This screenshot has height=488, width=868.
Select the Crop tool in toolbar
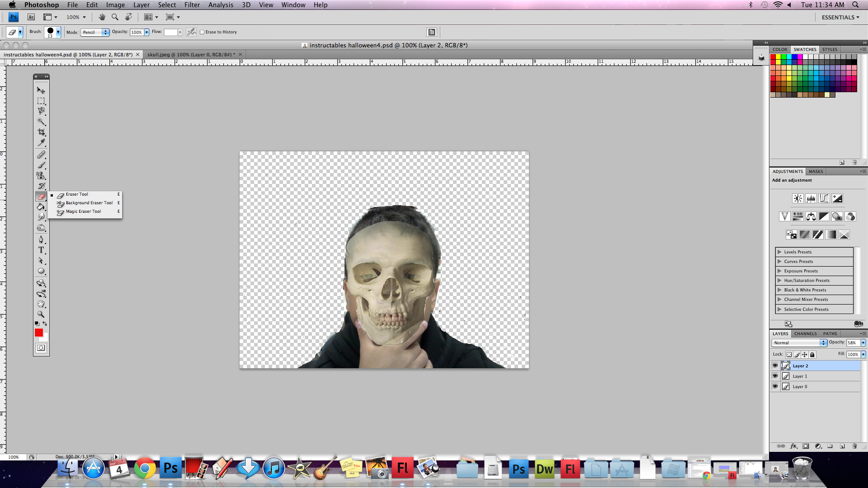(41, 132)
